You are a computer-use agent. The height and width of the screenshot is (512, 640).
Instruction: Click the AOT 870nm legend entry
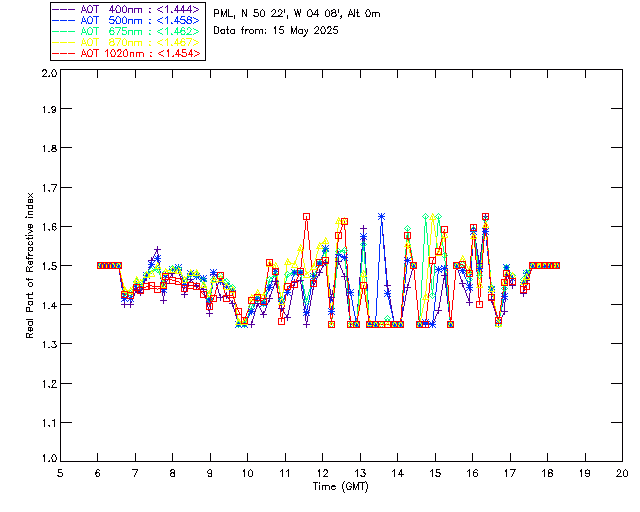(x=126, y=42)
